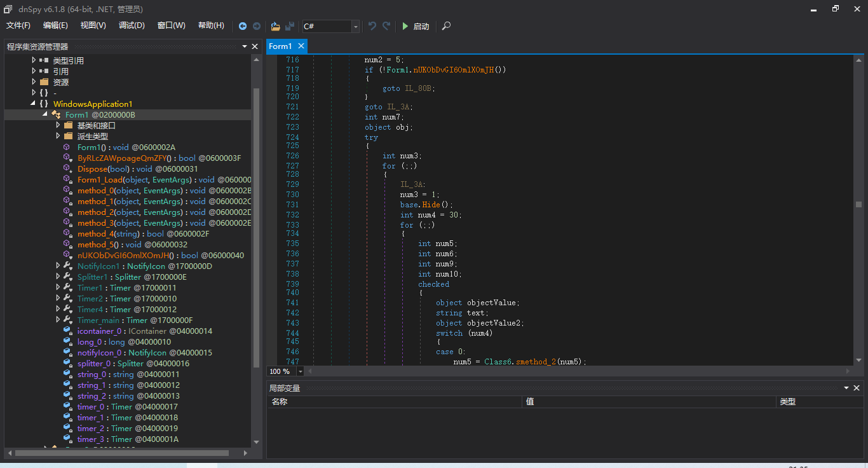The image size is (868, 468).
Task: Expand the 类型引用 node
Action: point(34,60)
